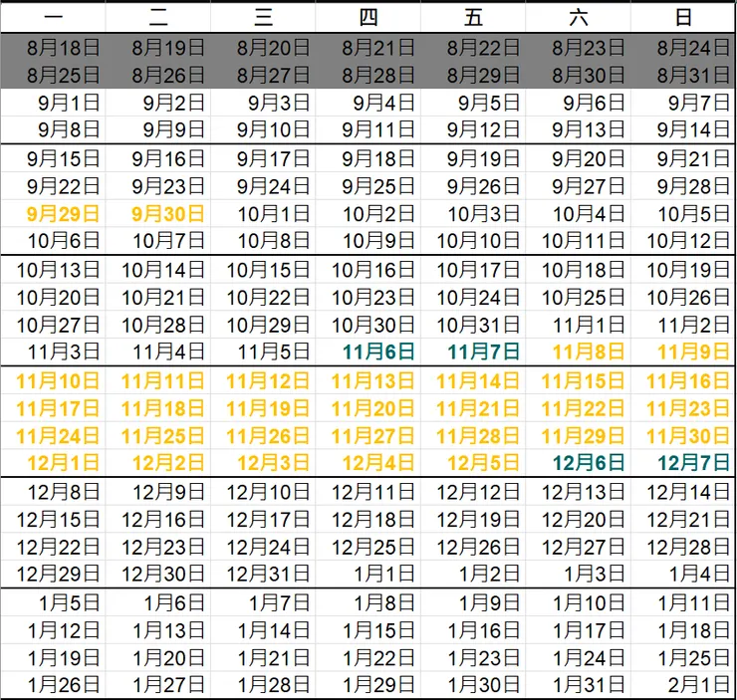737x700 pixels.
Task: Click the 1月31日 cell
Action: point(578,685)
